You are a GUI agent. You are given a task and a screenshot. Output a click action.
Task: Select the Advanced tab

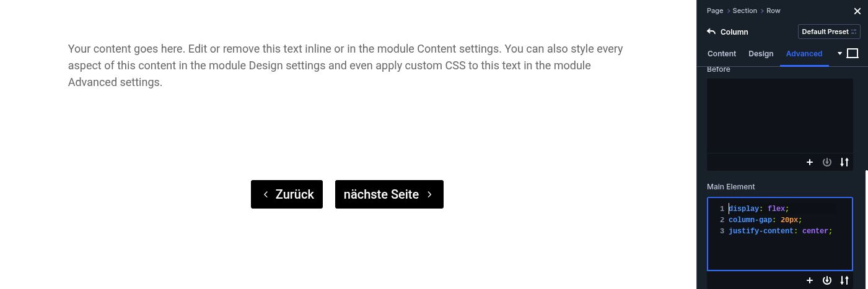tap(804, 54)
